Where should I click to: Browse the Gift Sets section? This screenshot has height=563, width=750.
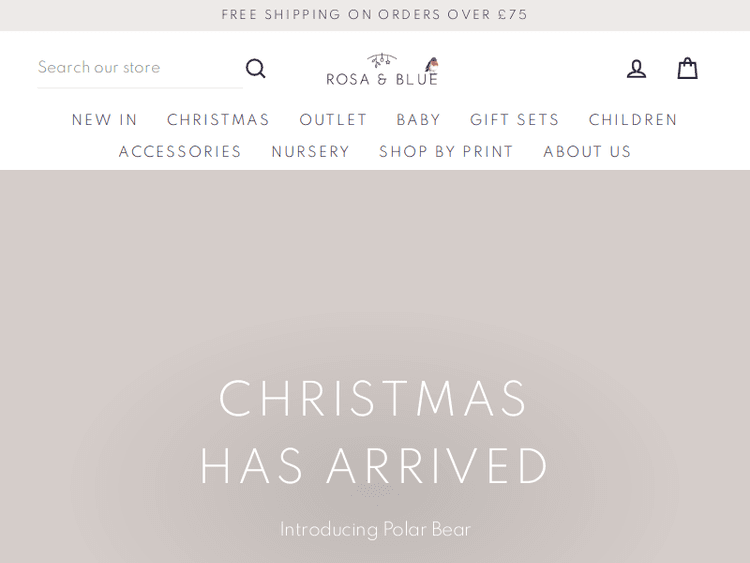pos(515,120)
